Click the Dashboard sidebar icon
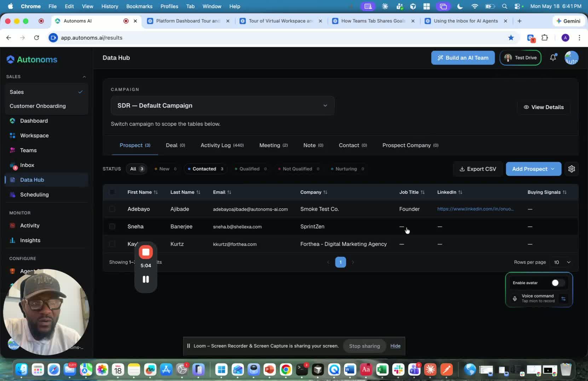The image size is (588, 381). (12, 121)
